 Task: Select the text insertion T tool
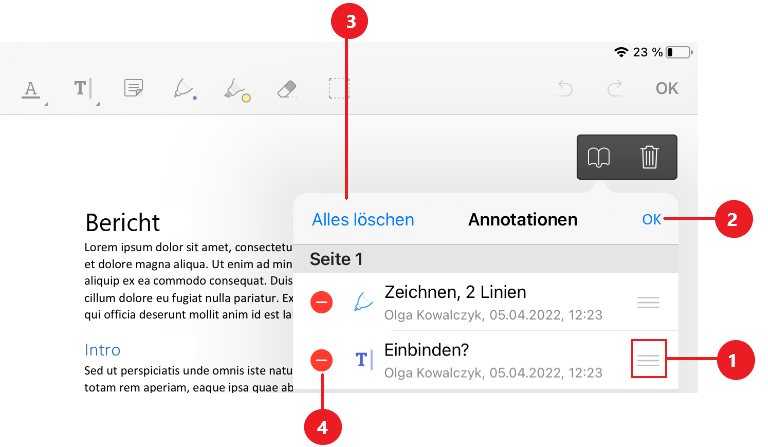pyautogui.click(x=82, y=89)
